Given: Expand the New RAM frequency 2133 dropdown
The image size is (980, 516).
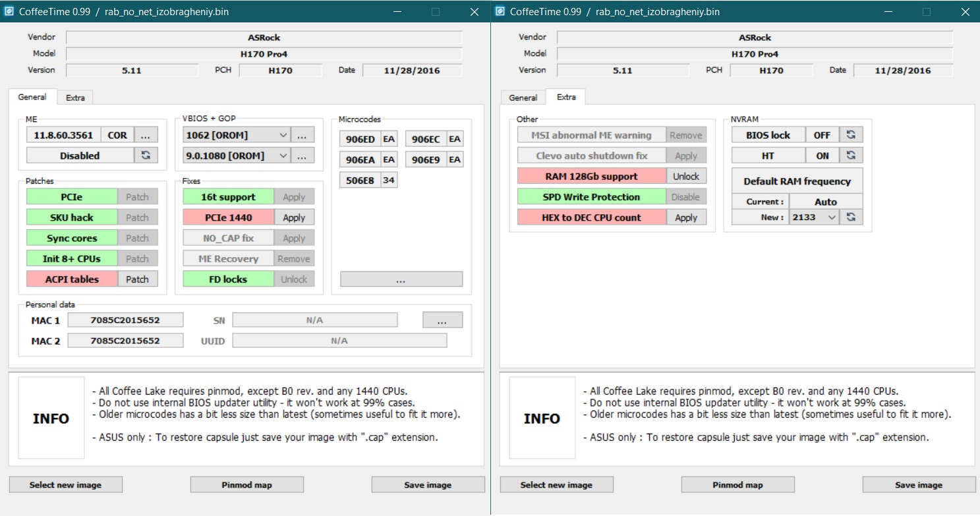Looking at the screenshot, I should tap(814, 217).
